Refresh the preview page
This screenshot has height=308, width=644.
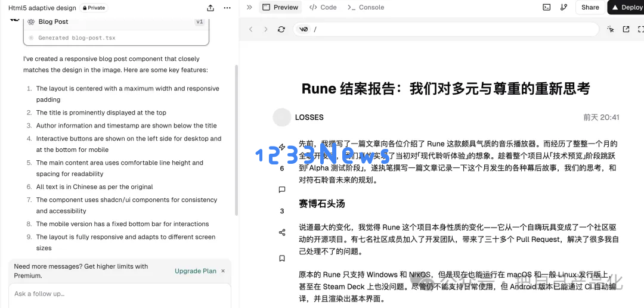pyautogui.click(x=281, y=29)
